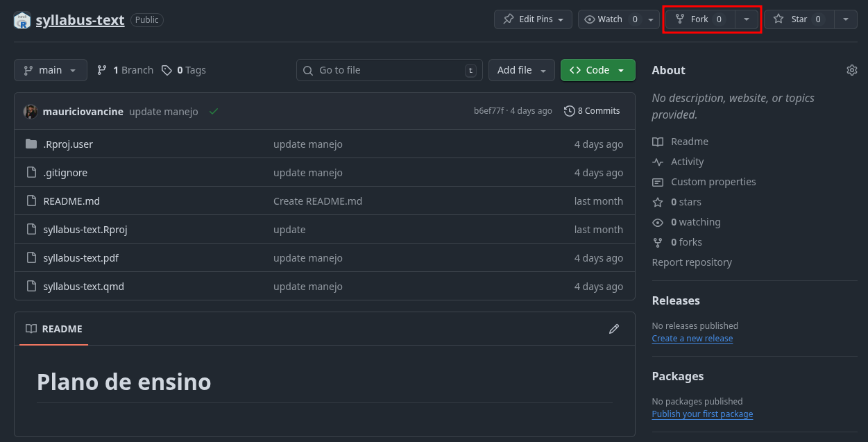Image resolution: width=868 pixels, height=442 pixels.
Task: Expand the Add file menu
Action: [521, 70]
